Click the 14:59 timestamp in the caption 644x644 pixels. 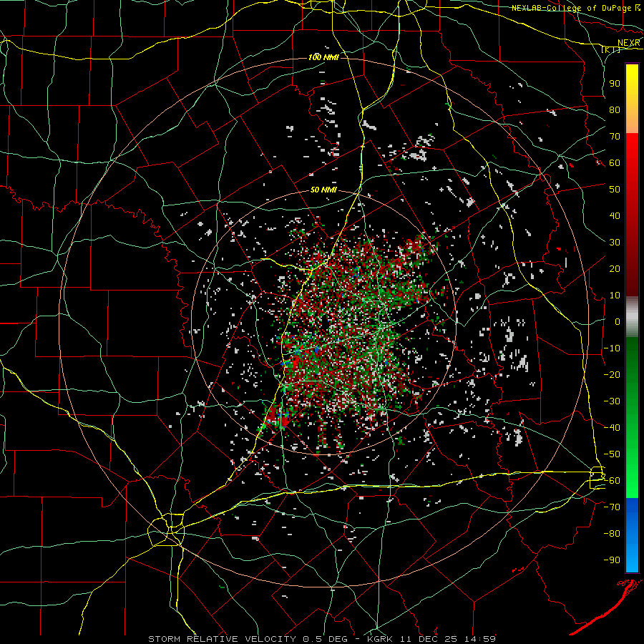[x=481, y=639]
